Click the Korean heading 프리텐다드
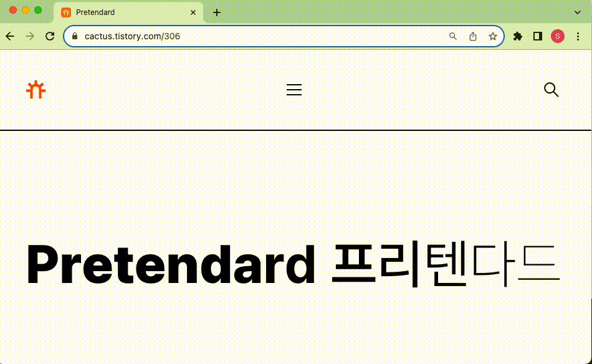 (x=445, y=264)
